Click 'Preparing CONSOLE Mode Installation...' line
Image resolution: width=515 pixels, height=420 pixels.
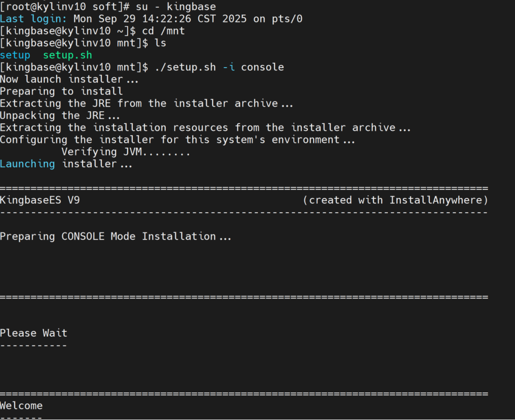(115, 237)
